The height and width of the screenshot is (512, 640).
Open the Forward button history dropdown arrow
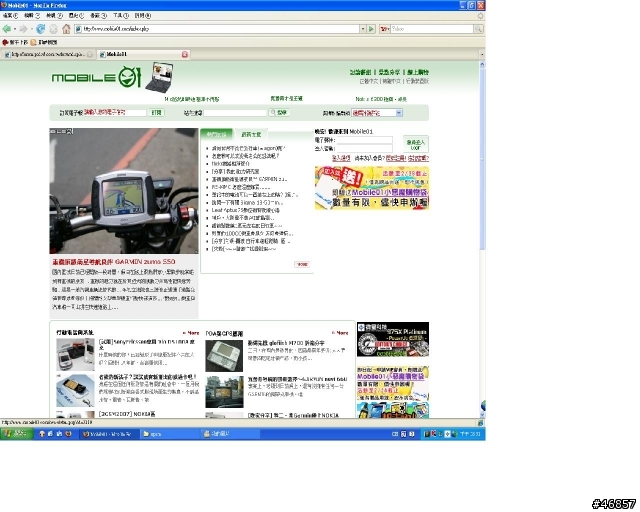[x=31, y=29]
